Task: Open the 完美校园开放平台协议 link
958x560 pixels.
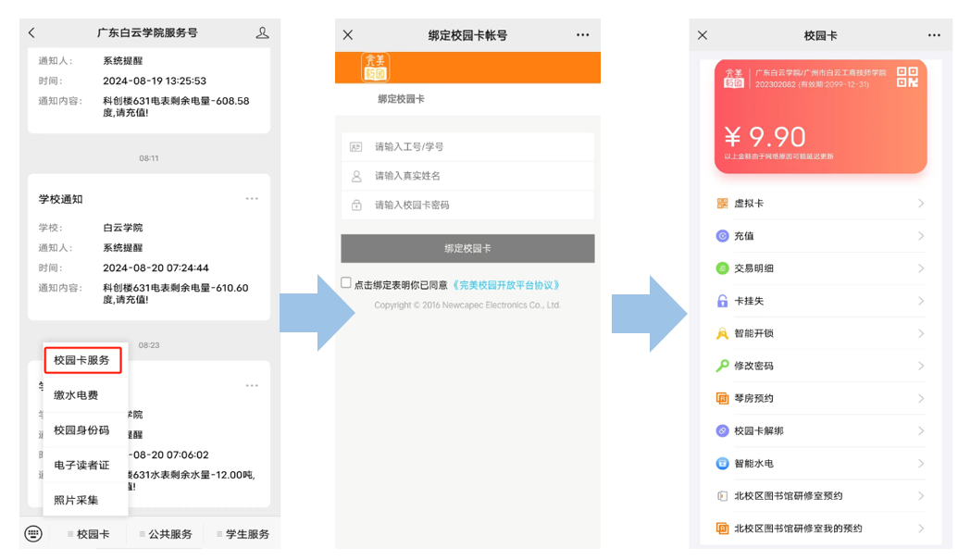Action: coord(505,285)
